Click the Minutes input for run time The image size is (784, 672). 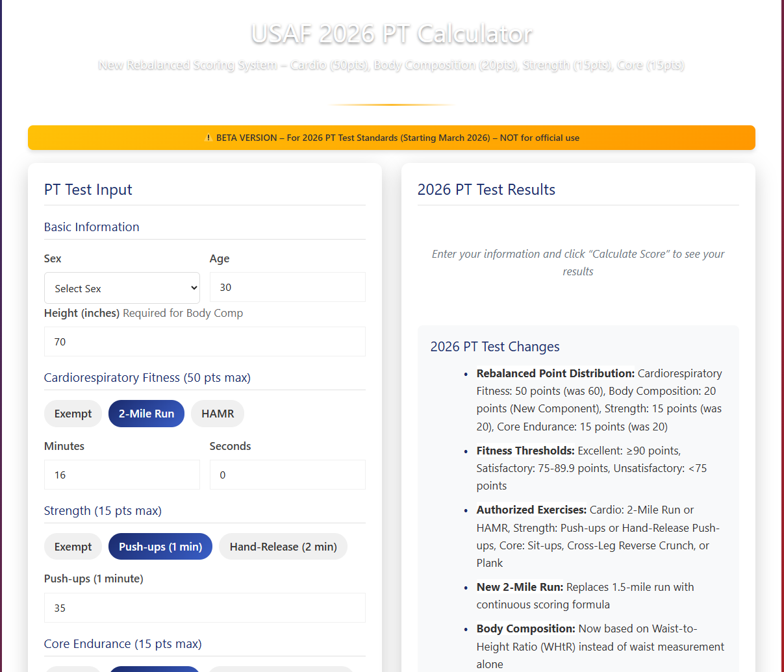point(121,475)
